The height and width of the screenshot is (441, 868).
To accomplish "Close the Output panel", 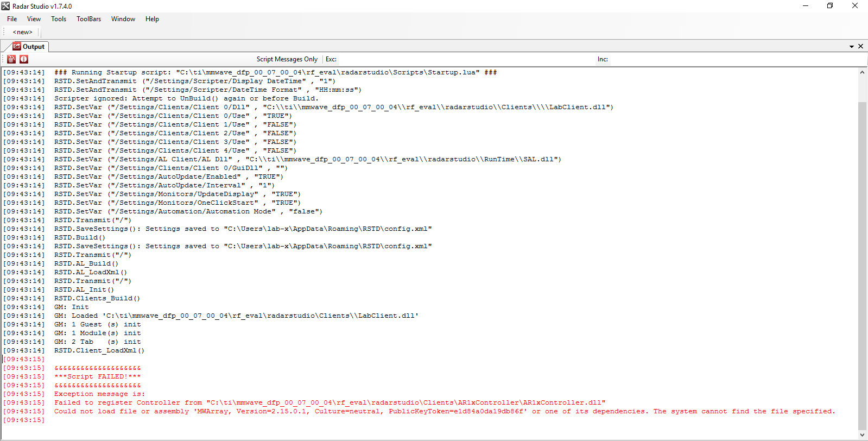I will click(860, 46).
